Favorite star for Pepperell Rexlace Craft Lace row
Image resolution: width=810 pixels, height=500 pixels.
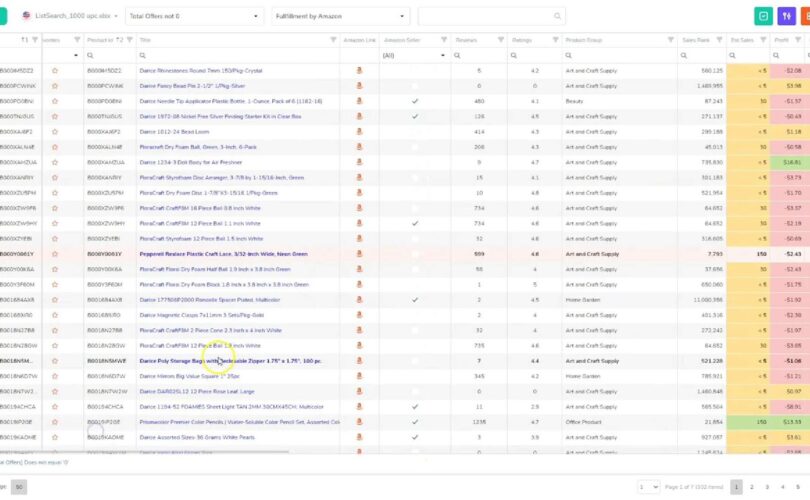click(x=55, y=254)
